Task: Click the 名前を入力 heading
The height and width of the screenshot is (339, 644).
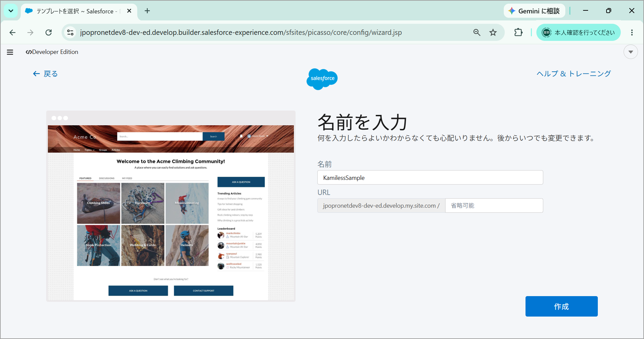Action: pyautogui.click(x=362, y=122)
